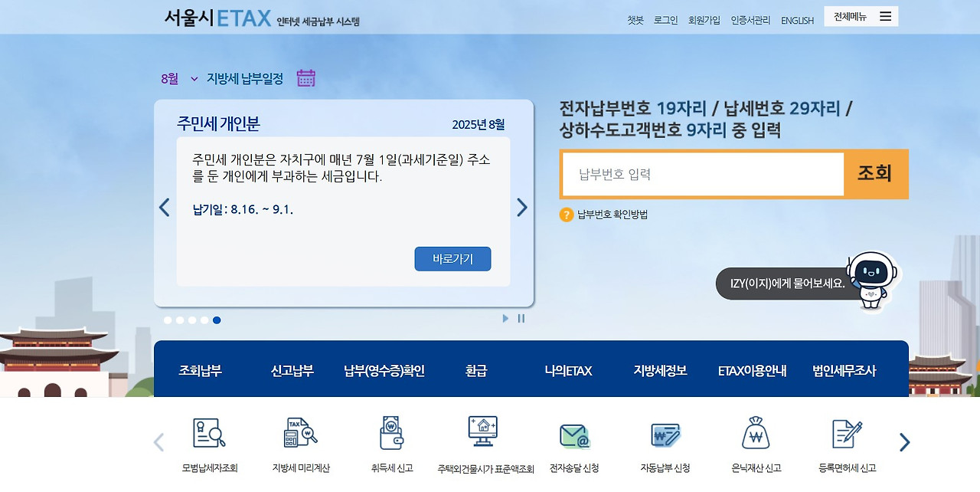Click the 조회 search button
Image resolution: width=980 pixels, height=492 pixels.
[x=874, y=174]
